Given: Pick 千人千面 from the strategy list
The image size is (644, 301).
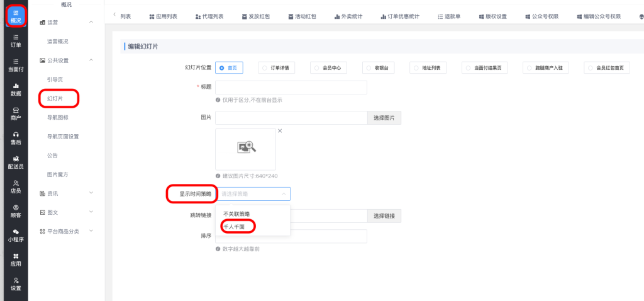Looking at the screenshot, I should click(x=234, y=226).
